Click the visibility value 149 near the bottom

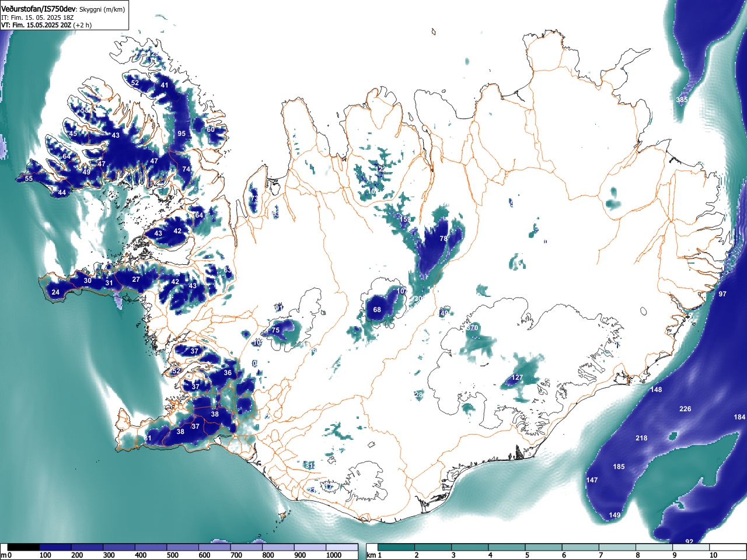[x=615, y=515]
